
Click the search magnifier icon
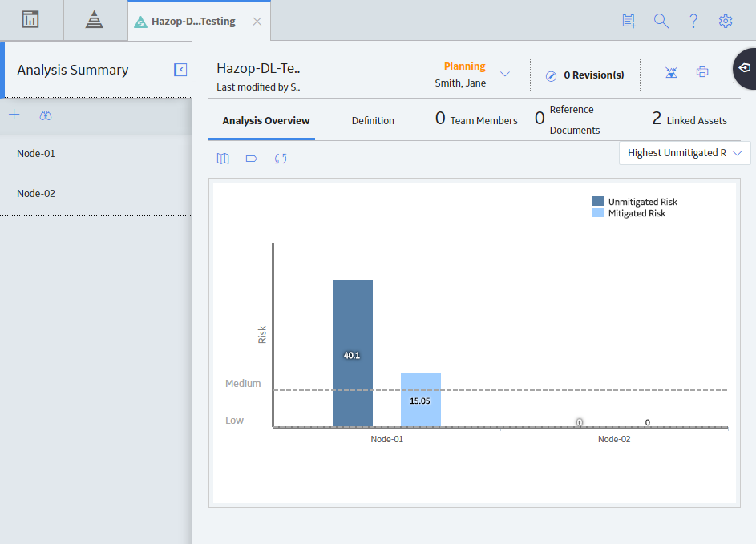(x=661, y=21)
